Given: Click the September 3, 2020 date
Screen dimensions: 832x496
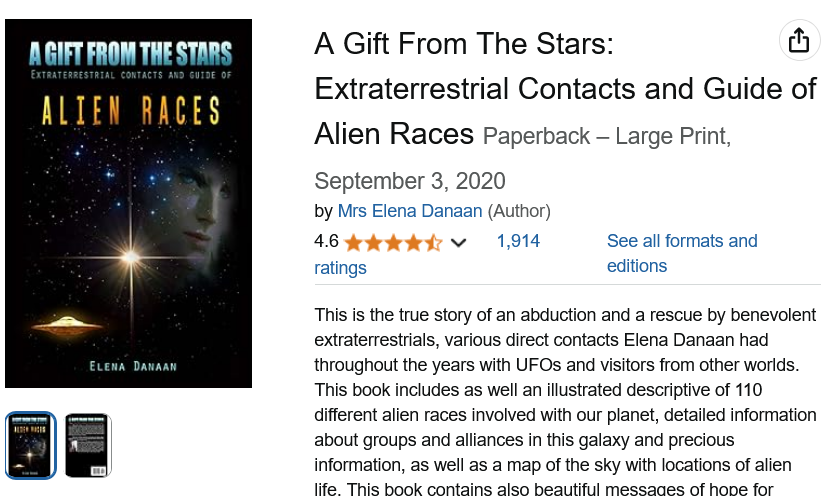Looking at the screenshot, I should pos(410,181).
